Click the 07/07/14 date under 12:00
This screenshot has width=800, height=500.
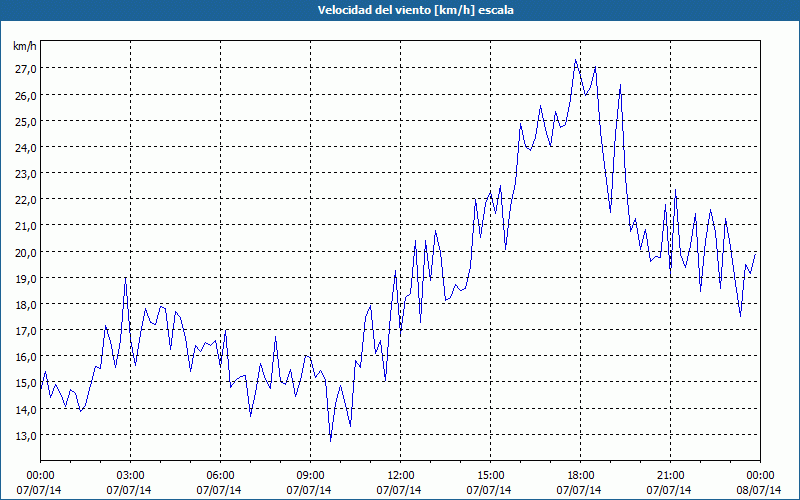399,490
